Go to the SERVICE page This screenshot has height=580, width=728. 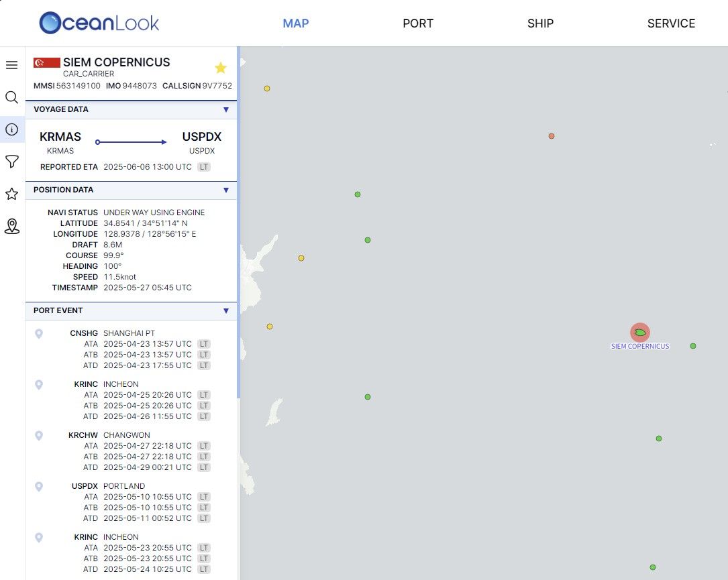click(x=670, y=23)
